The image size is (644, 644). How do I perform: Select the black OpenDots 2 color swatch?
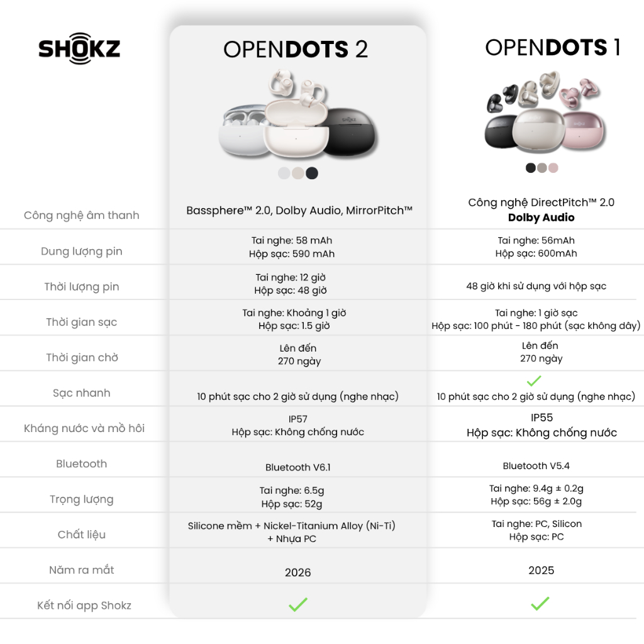312,173
